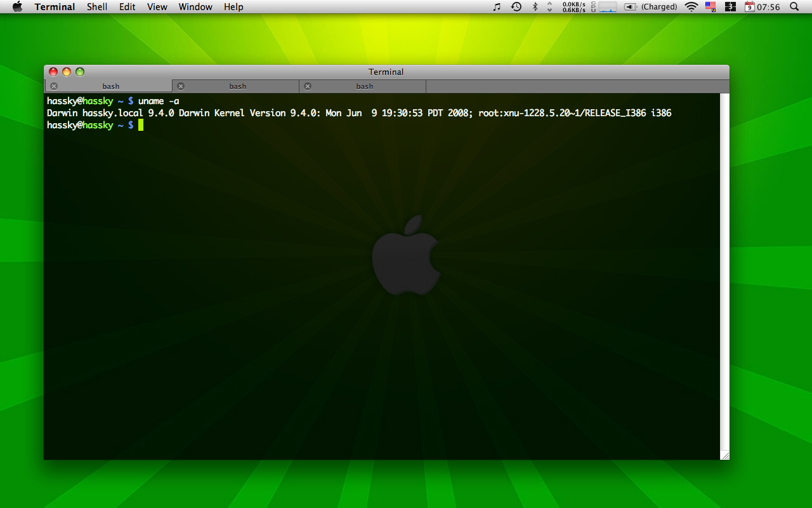Open the Wi-Fi AirPort menu
The height and width of the screenshot is (508, 812).
coord(691,7)
